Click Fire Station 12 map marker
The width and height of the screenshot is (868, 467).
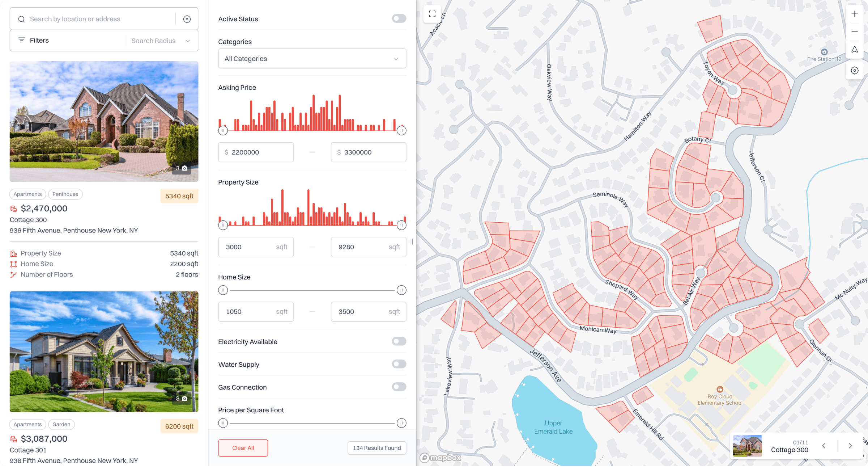tap(824, 52)
